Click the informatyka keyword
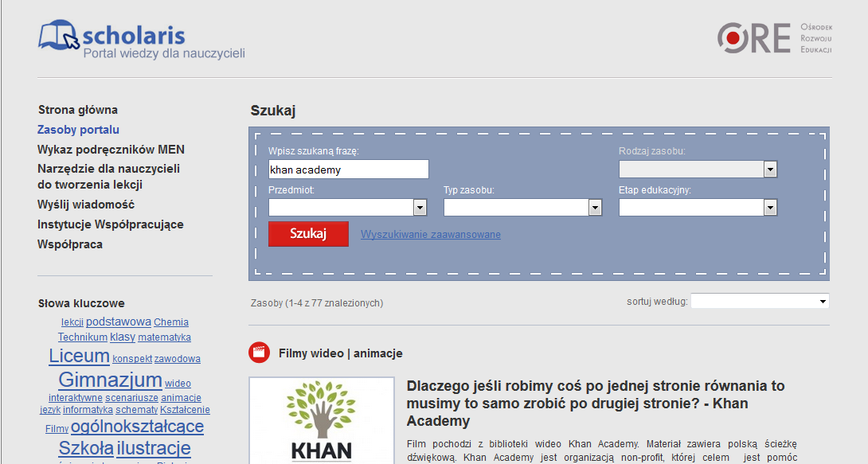 88,411
